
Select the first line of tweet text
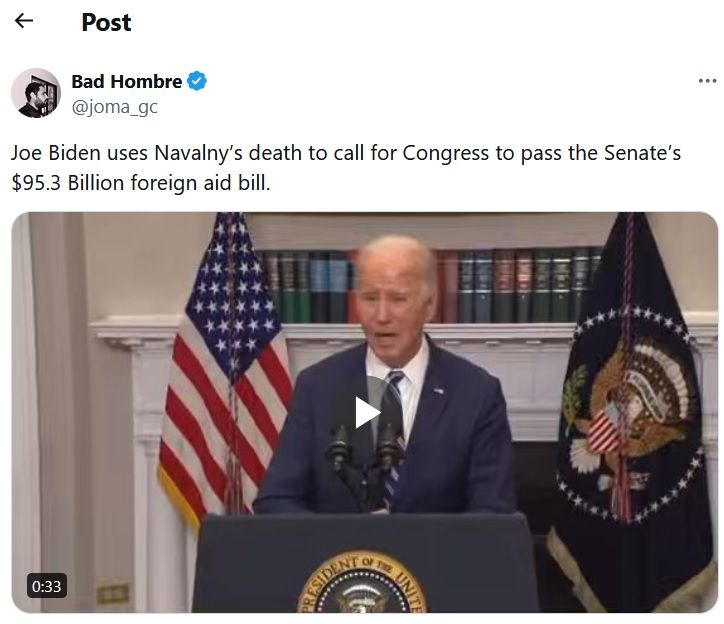pyautogui.click(x=346, y=153)
